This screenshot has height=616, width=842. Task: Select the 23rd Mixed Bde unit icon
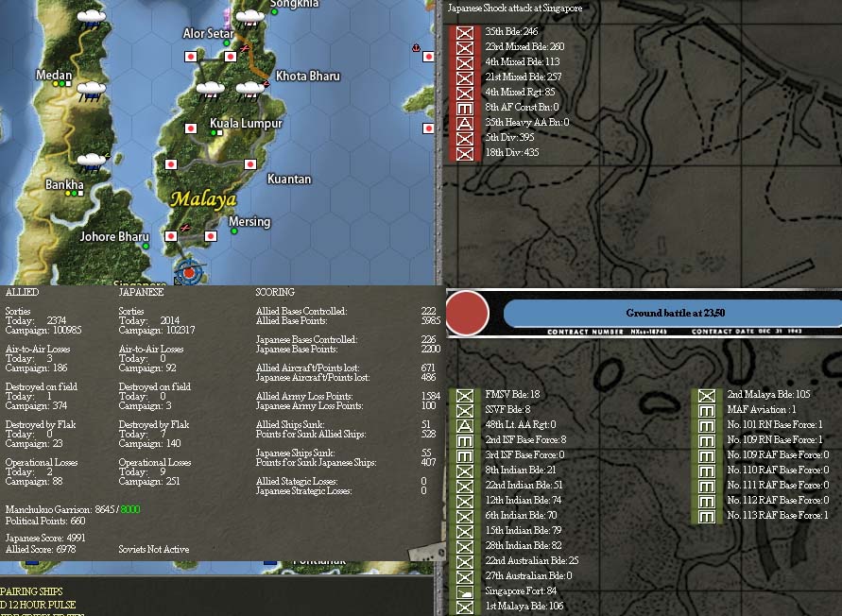pos(465,47)
